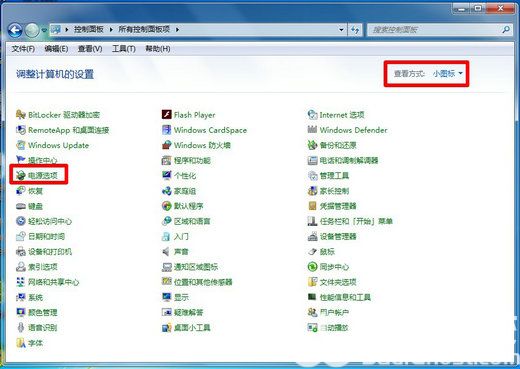Open the 编辑(E) menu
Viewport: 520px width, 369px height.
56,49
